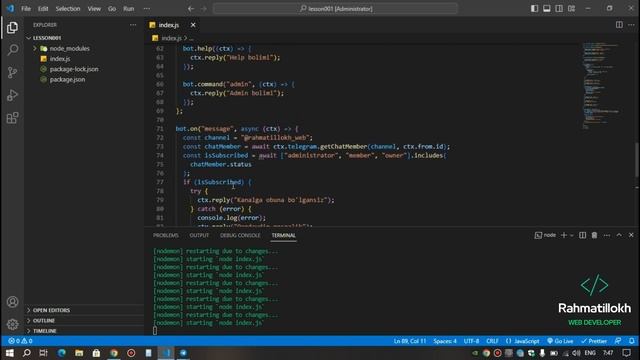Change indentation via Spaces: 4
The image size is (640, 360).
[445, 341]
